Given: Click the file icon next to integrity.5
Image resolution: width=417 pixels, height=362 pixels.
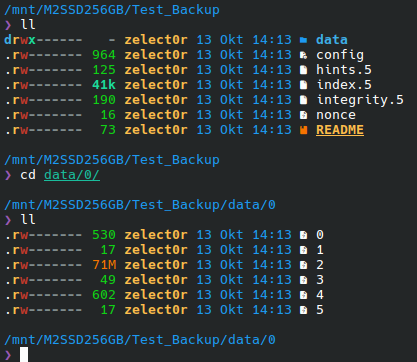Looking at the screenshot, I should click(303, 100).
